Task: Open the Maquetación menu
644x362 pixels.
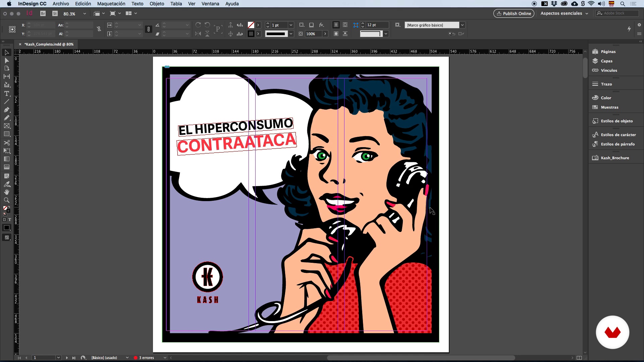Action: pos(111,4)
